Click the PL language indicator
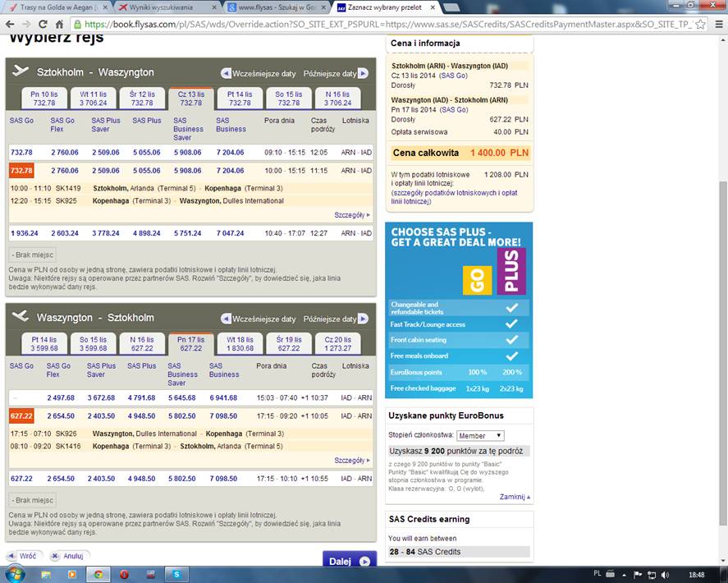Screen dimensions: 728x583 (598, 574)
